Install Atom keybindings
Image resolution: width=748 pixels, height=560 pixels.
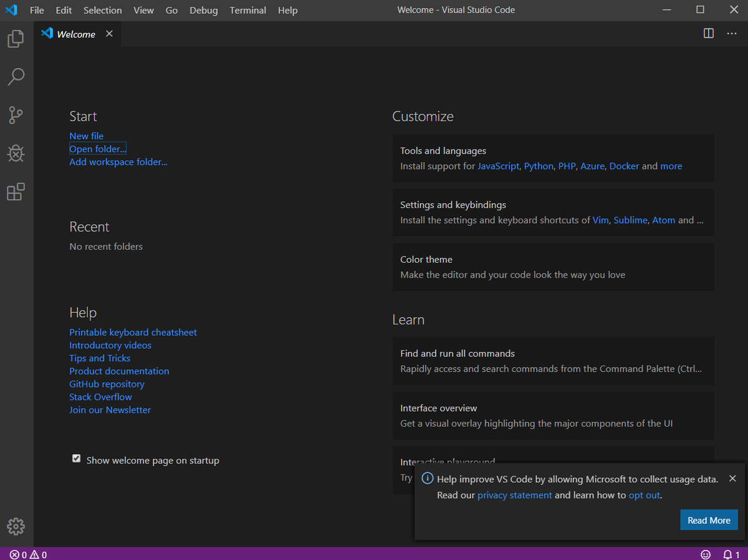(664, 221)
